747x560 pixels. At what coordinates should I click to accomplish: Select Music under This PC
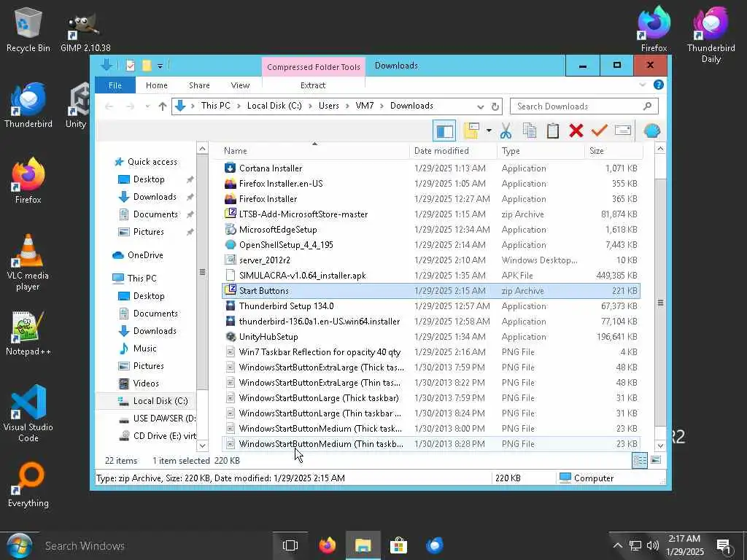(x=138, y=349)
